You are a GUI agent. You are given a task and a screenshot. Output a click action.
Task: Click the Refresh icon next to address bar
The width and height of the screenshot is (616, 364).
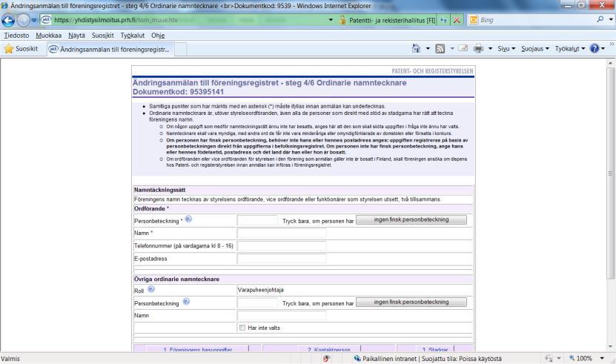pyautogui.click(x=443, y=20)
